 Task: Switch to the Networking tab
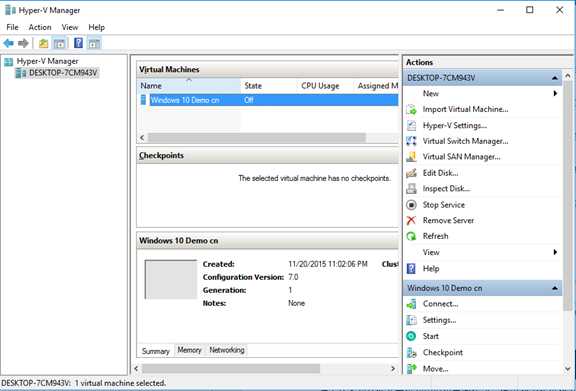[227, 350]
